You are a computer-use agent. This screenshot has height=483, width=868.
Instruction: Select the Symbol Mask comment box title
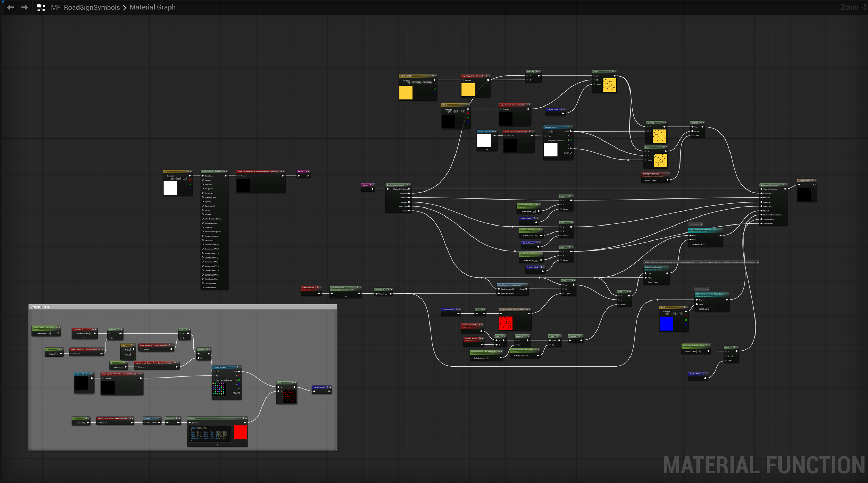coord(41,307)
